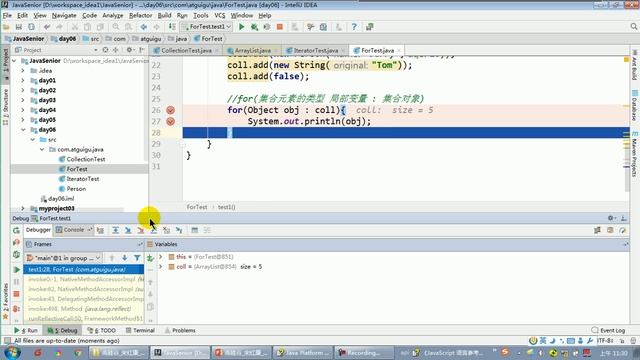Image resolution: width=640 pixels, height=360 pixels.
Task: Stop the process with the red toolbar Stop icon
Action: coord(280,27)
